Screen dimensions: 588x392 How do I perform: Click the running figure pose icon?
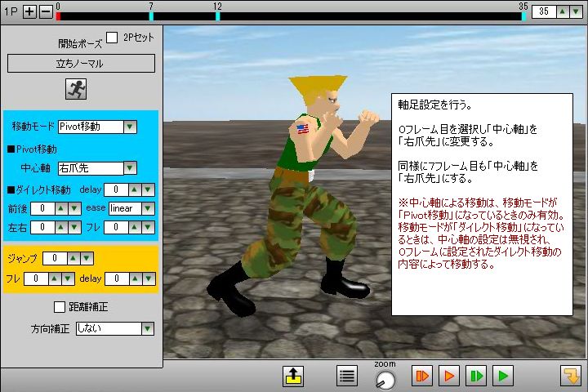tap(76, 89)
